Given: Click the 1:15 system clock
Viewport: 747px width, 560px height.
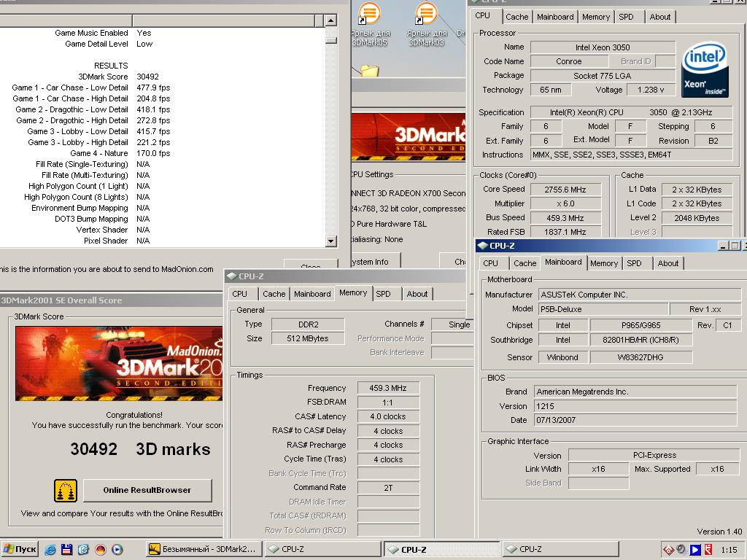Looking at the screenshot, I should pos(729,550).
